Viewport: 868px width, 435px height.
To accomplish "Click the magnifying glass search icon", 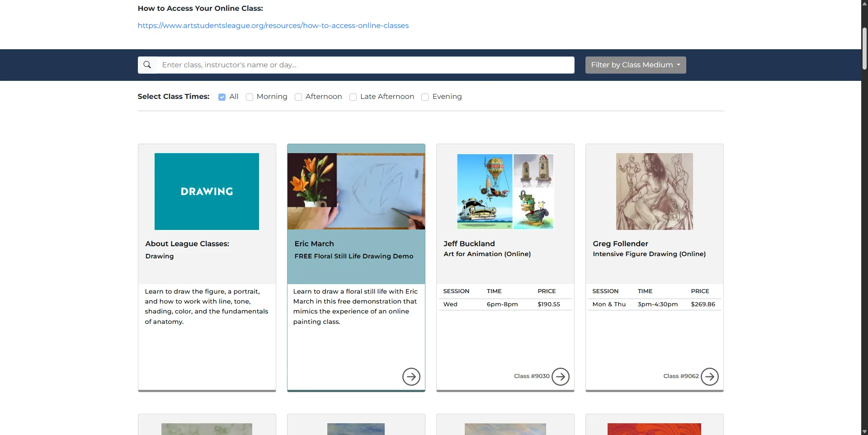I will (147, 65).
